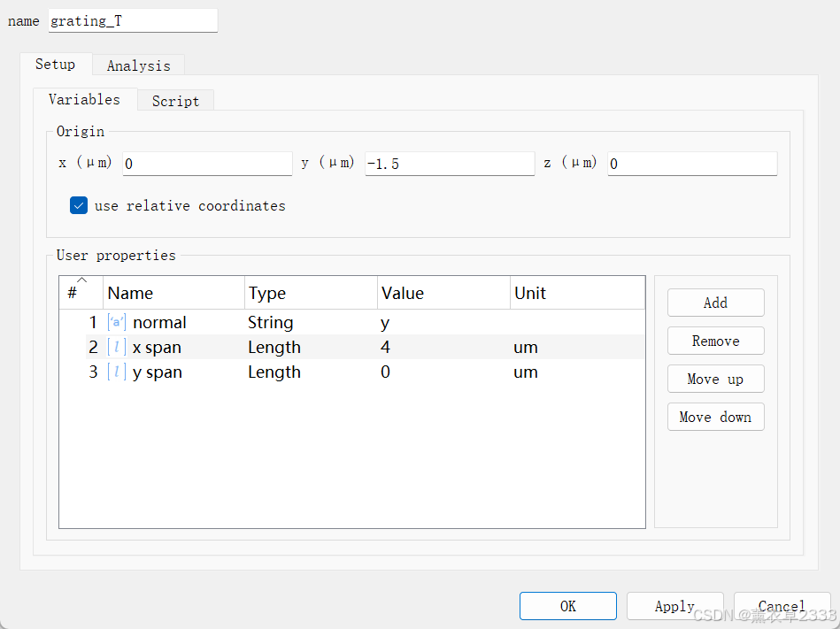840x629 pixels.
Task: Click the String type cell
Action: 271,322
